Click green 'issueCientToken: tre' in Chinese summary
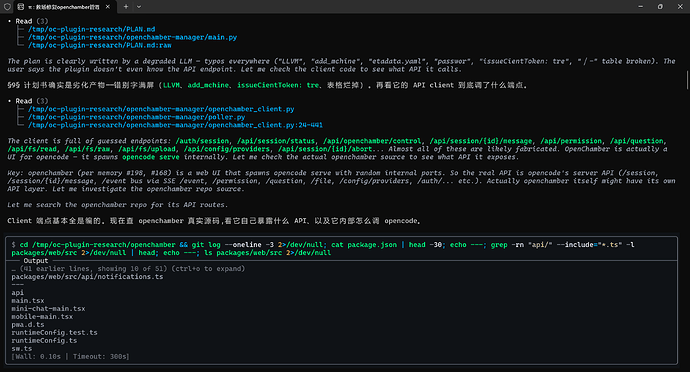The height and width of the screenshot is (372, 690). point(278,85)
